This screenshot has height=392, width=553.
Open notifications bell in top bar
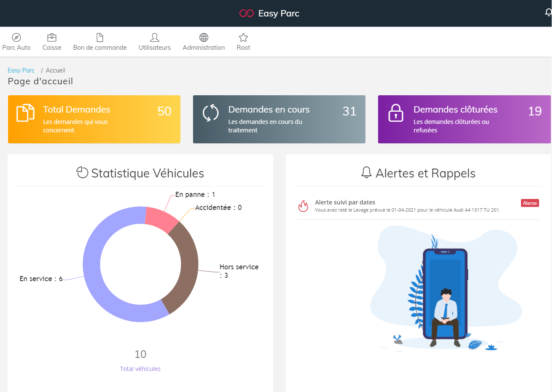tap(548, 13)
